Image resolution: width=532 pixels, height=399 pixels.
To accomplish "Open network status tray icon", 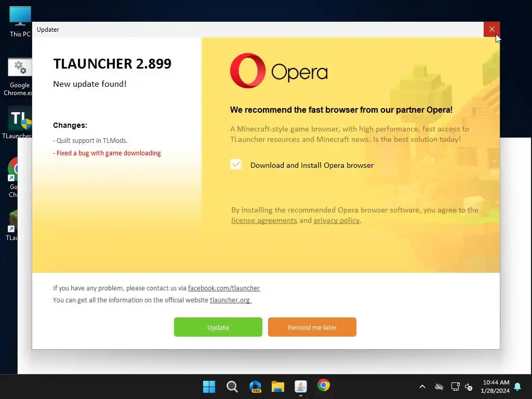I will 455,387.
